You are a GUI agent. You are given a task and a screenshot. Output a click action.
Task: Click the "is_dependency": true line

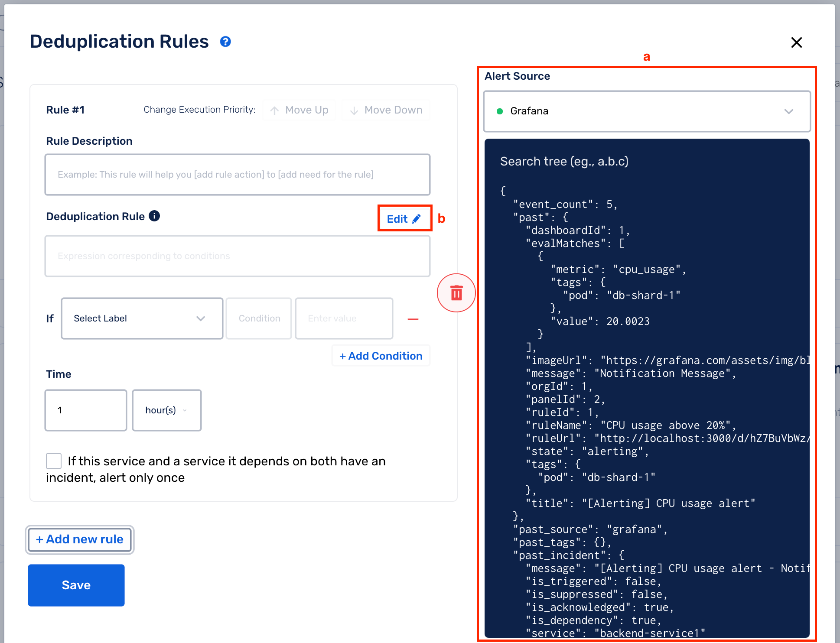593,620
